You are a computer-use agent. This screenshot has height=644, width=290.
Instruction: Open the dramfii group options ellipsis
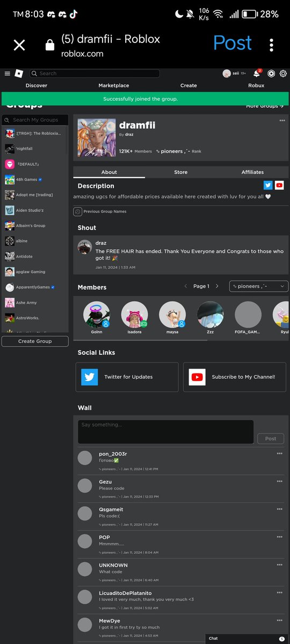pyautogui.click(x=282, y=121)
